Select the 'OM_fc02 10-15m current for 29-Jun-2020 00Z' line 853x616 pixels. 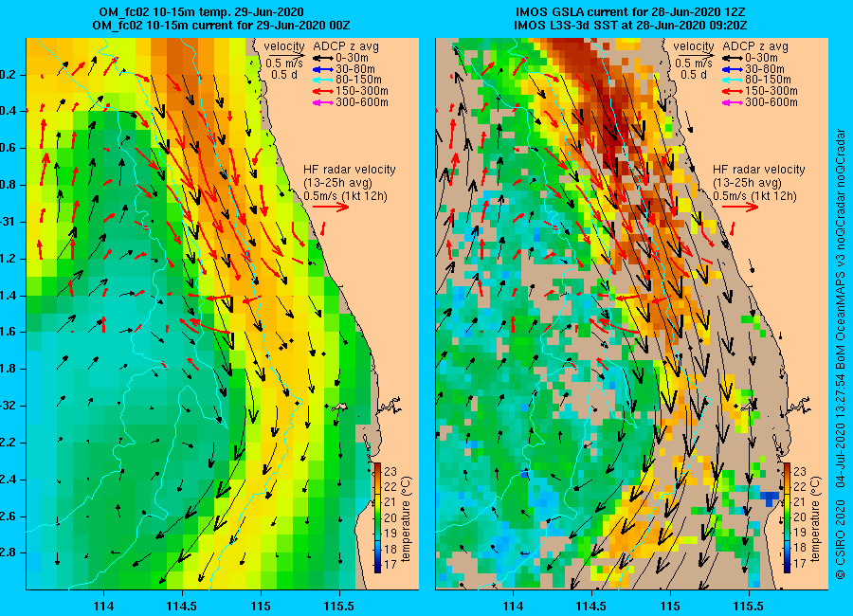[x=221, y=26]
